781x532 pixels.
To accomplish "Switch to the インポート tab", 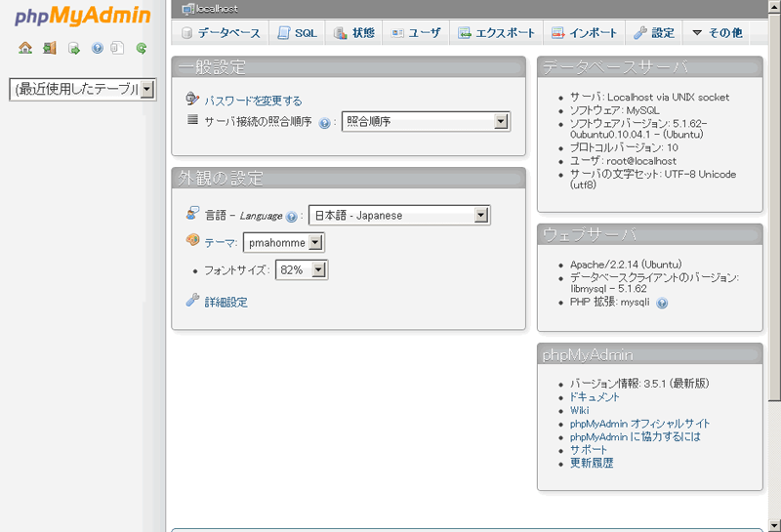I will tap(584, 33).
